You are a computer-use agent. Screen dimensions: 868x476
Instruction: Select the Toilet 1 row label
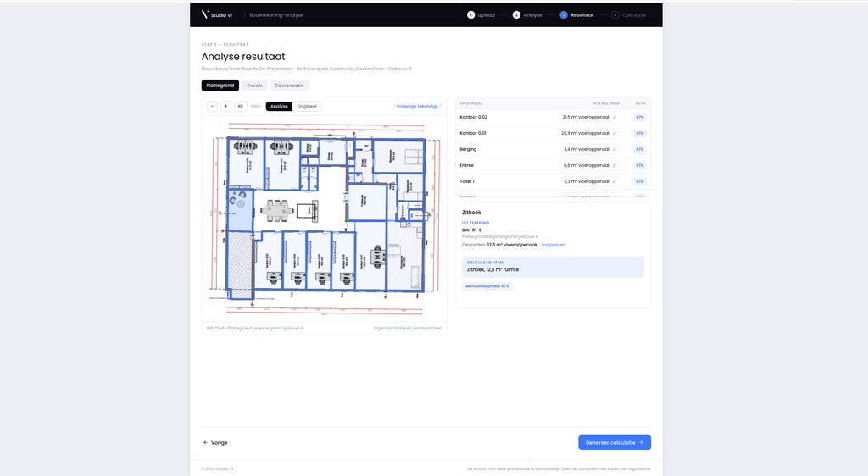point(467,181)
